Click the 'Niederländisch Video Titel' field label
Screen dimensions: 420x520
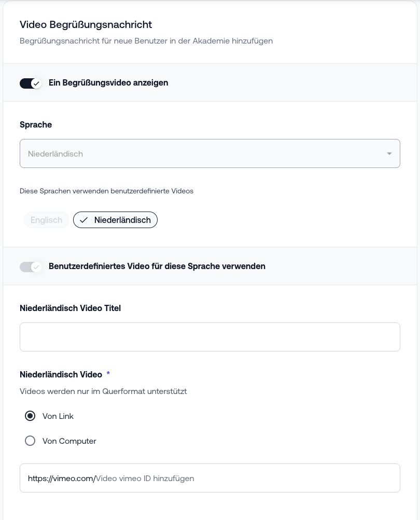[70, 308]
